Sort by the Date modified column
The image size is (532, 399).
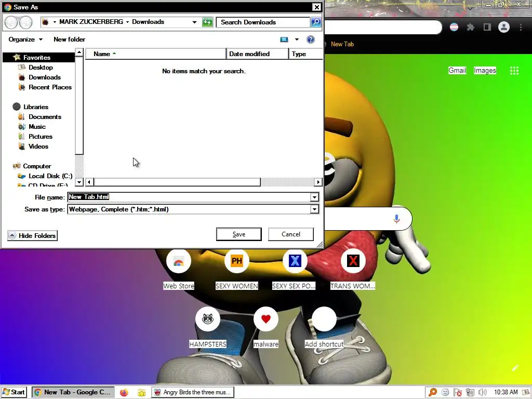(257, 54)
